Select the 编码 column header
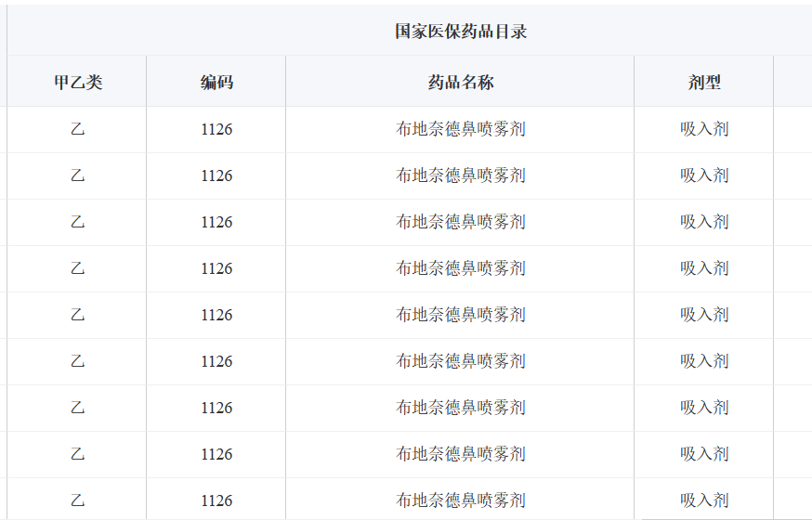 (216, 83)
